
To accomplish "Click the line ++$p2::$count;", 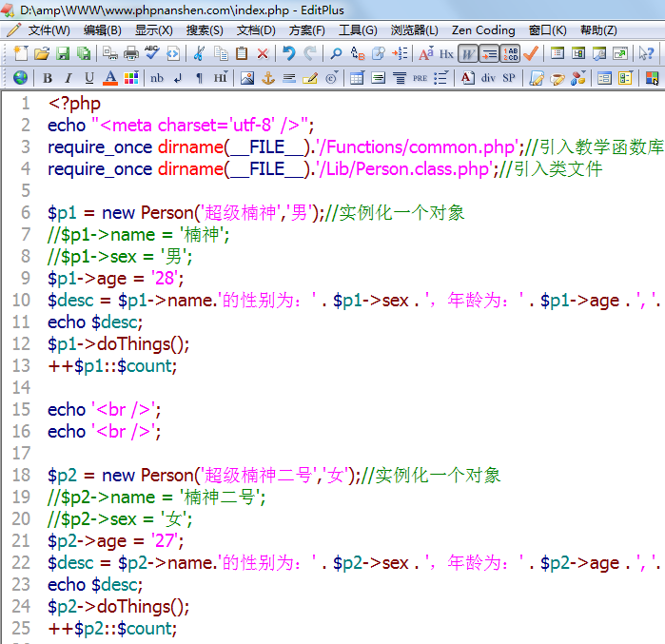I will (112, 629).
